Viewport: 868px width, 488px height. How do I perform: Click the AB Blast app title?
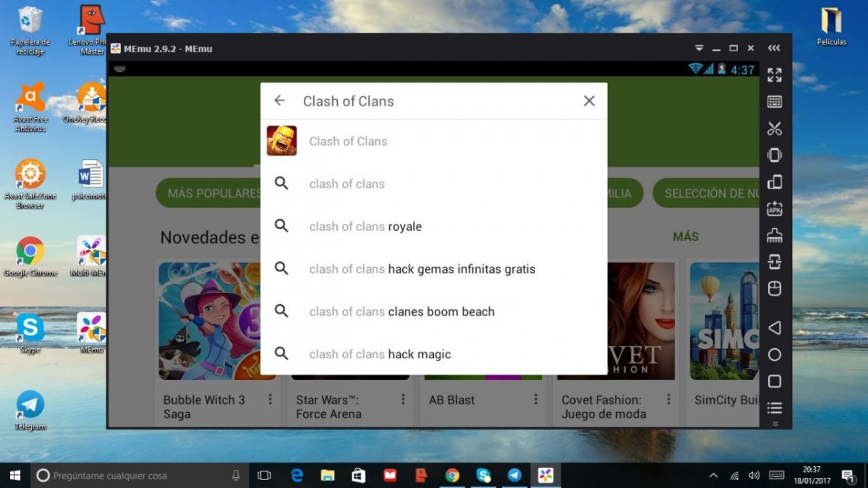[x=452, y=400]
